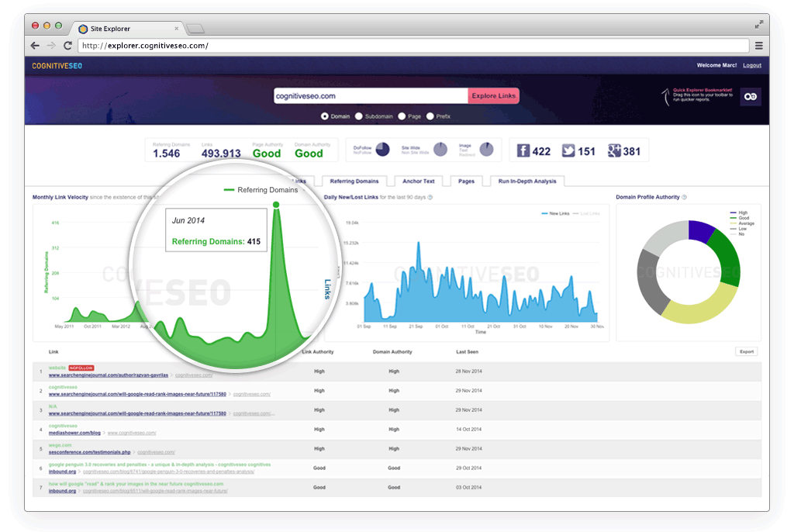Click the Image/Text/Redirect pie chart
Screen dimensions: 794x532
487,149
